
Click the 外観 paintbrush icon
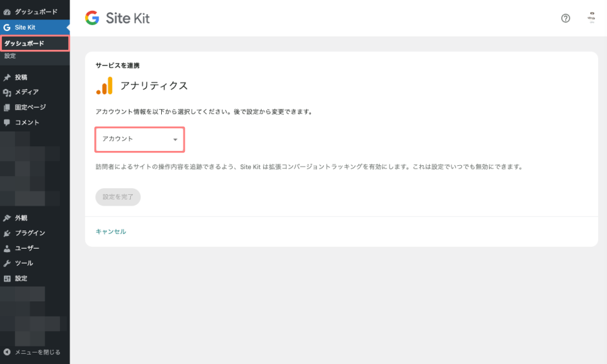click(x=7, y=218)
